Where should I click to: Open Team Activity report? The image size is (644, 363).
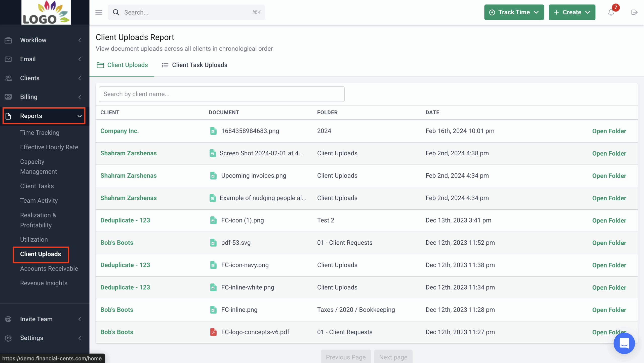click(39, 201)
